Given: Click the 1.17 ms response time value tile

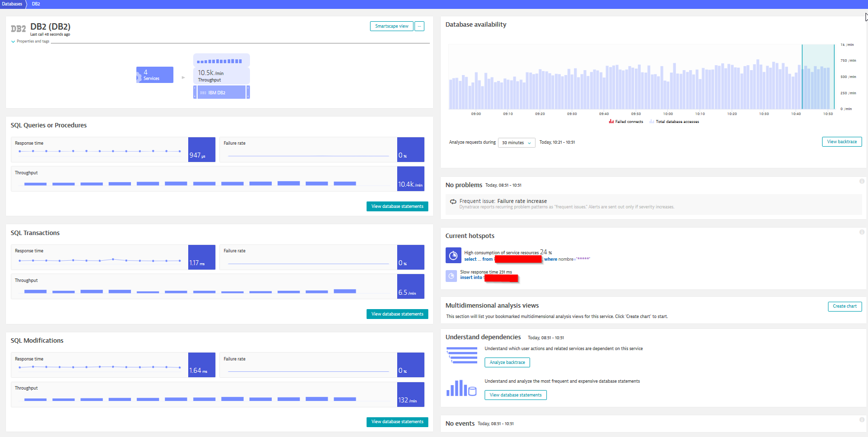Looking at the screenshot, I should tap(202, 257).
